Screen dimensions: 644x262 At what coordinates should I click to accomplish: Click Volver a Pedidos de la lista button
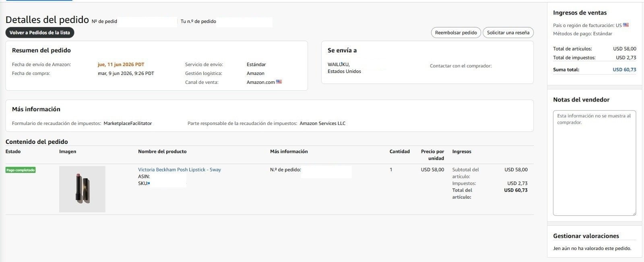click(40, 33)
